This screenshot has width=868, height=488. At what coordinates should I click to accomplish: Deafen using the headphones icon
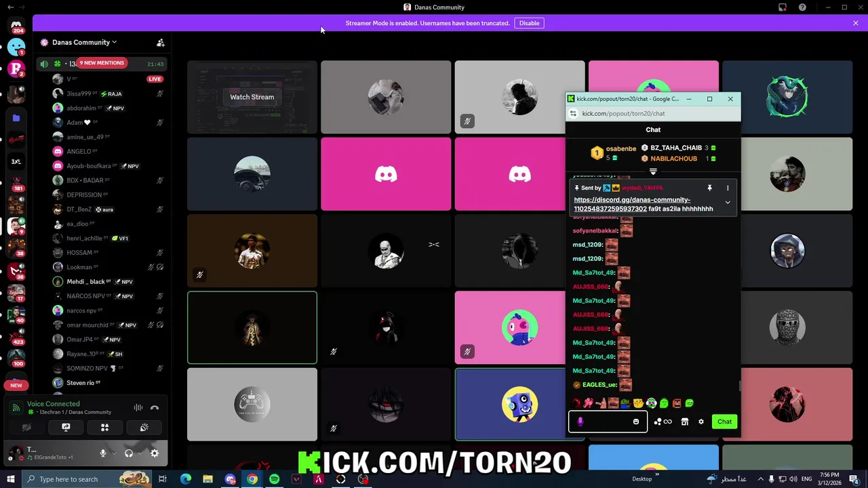pyautogui.click(x=129, y=453)
